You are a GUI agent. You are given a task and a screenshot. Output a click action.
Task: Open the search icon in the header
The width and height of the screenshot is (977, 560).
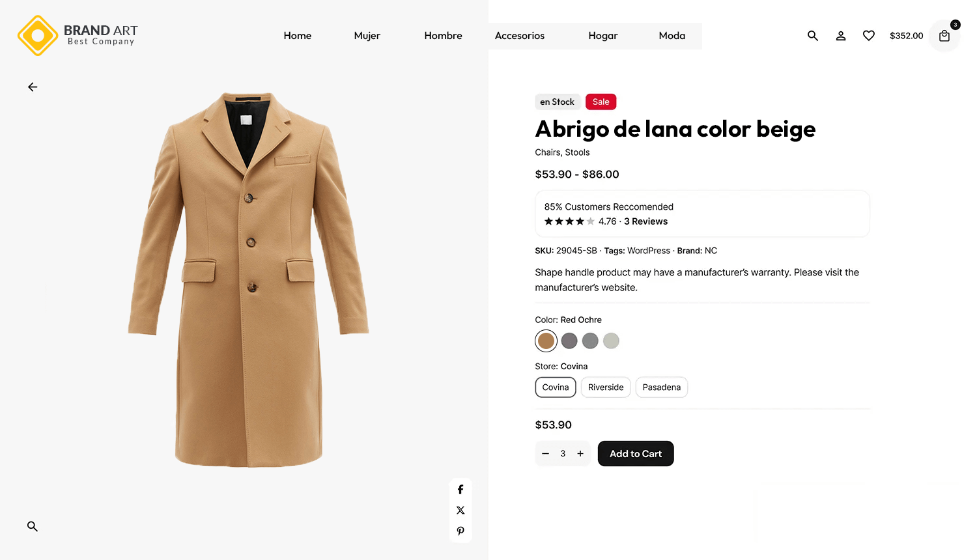812,36
